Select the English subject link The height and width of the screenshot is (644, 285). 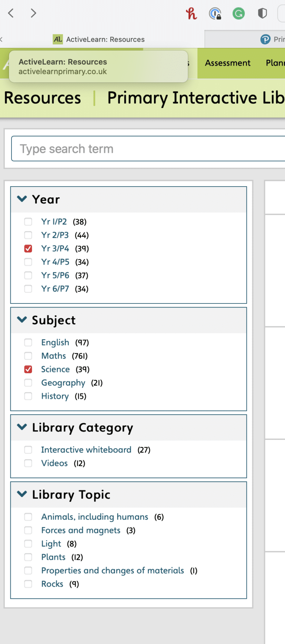(55, 342)
